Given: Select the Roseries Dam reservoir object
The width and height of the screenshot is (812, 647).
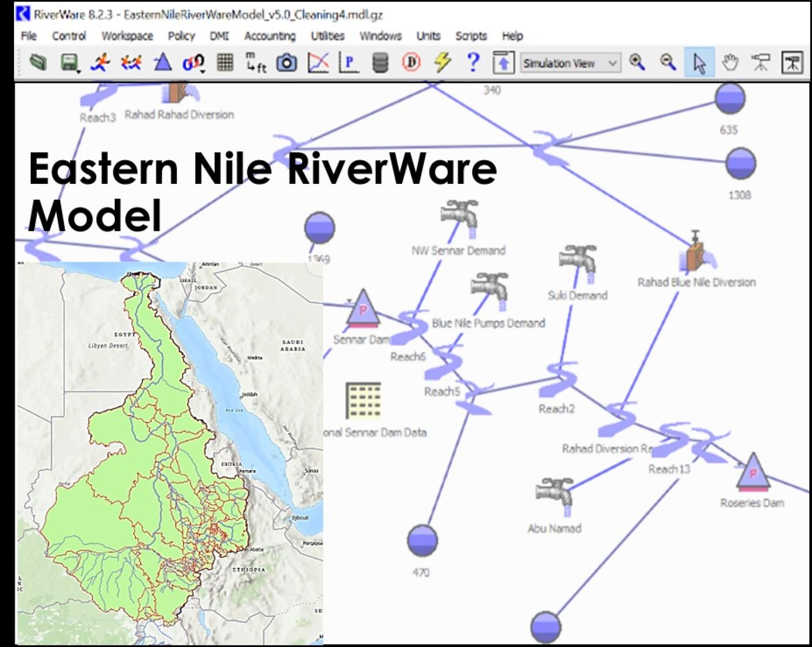Looking at the screenshot, I should (x=752, y=471).
